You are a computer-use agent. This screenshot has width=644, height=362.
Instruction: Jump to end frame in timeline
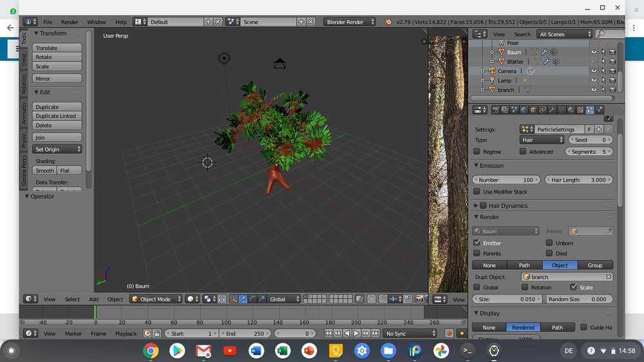[375, 334]
